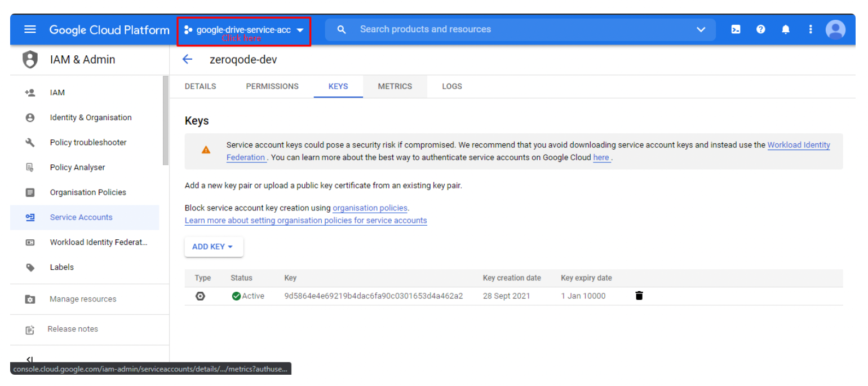Click the orange warning triangle icon
This screenshot has width=868, height=386.
pos(206,150)
